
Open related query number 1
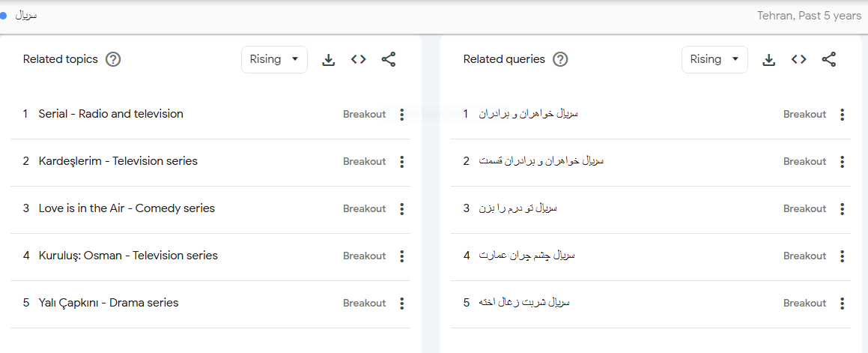tap(529, 114)
